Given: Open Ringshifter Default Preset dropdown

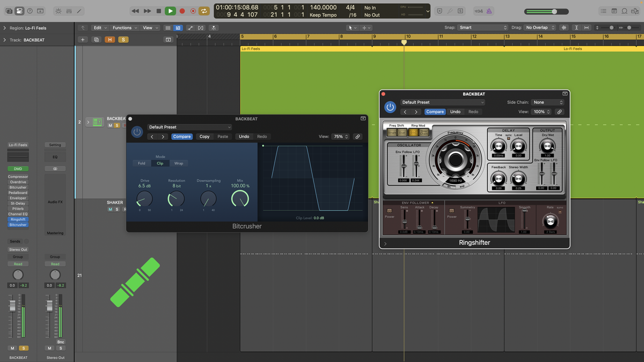Looking at the screenshot, I should [443, 102].
